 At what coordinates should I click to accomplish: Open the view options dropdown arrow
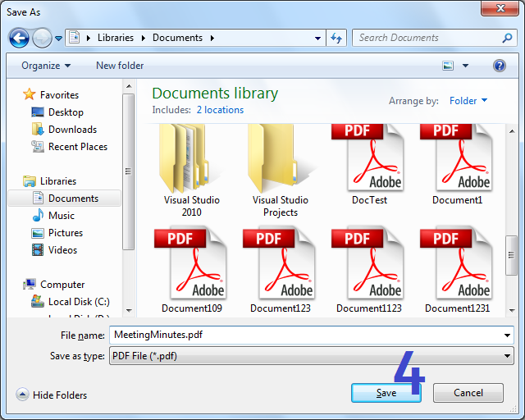pos(465,66)
